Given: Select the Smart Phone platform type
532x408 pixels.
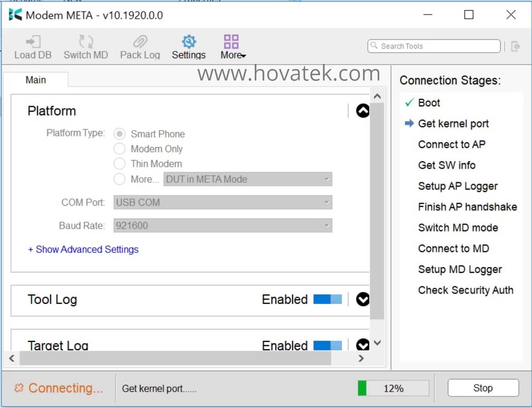Looking at the screenshot, I should [x=119, y=134].
